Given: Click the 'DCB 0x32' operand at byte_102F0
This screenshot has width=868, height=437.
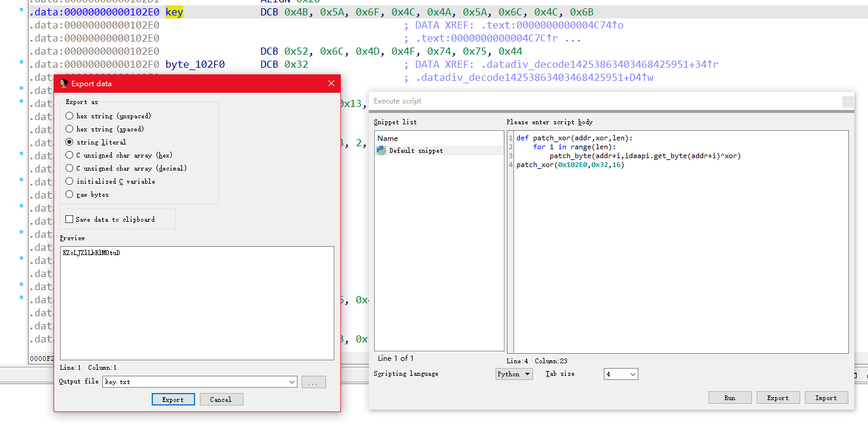Looking at the screenshot, I should 284,64.
